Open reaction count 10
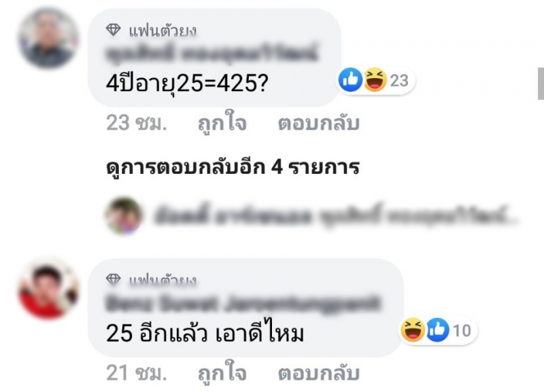Screen dimensions: 544x392 tap(462, 330)
